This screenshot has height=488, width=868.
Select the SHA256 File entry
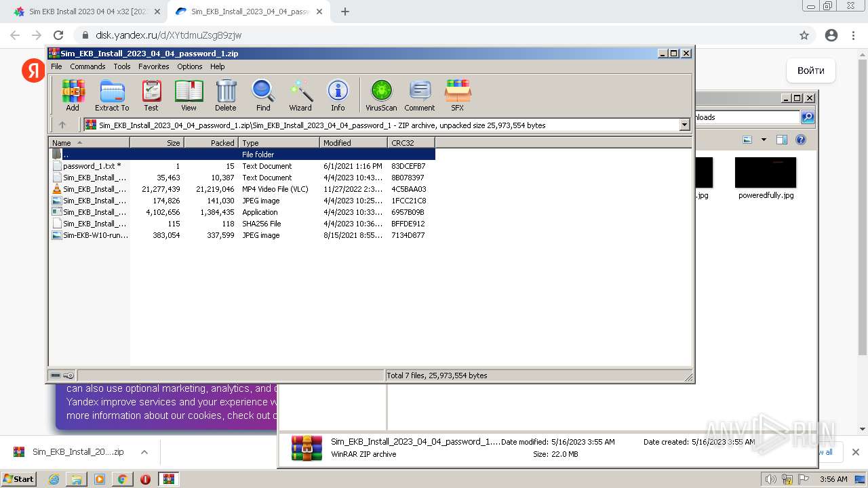point(242,224)
